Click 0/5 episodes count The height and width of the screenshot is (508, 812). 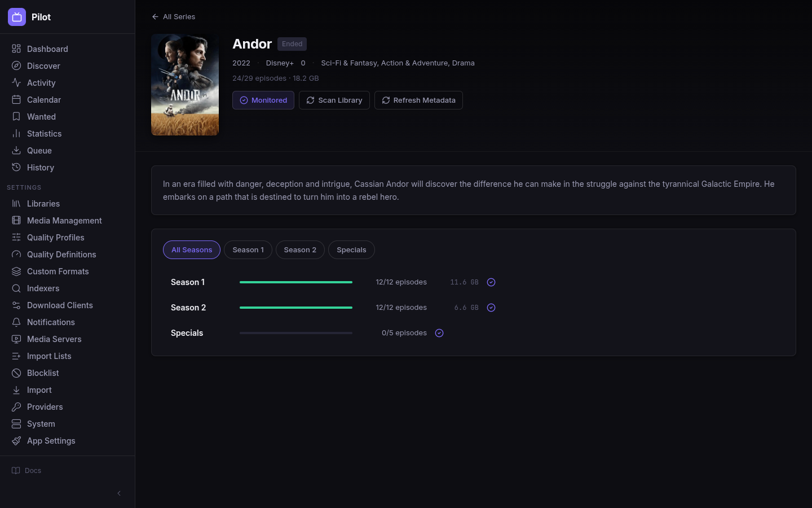[x=404, y=333]
